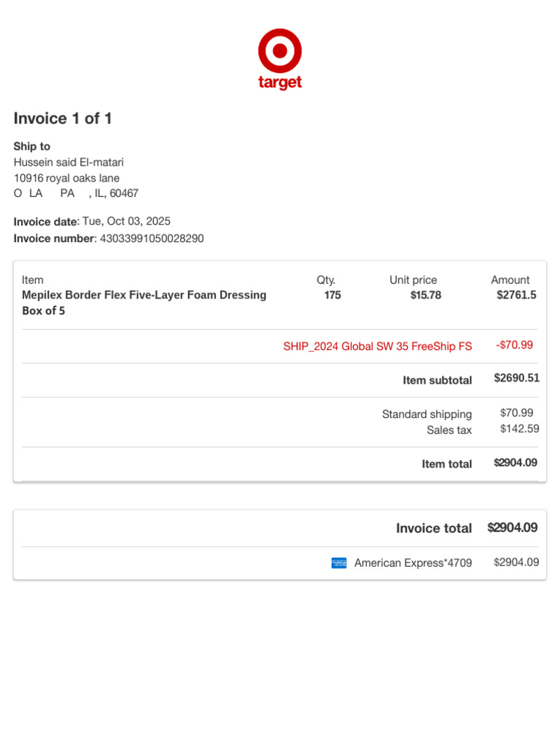Click the Item subtotal value $2690.51

(x=517, y=378)
